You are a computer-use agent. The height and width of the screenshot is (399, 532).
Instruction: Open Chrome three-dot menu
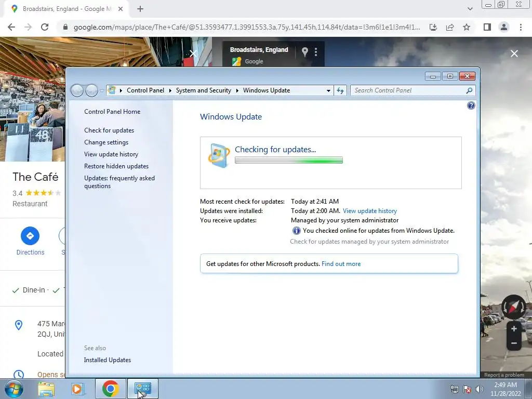(521, 27)
